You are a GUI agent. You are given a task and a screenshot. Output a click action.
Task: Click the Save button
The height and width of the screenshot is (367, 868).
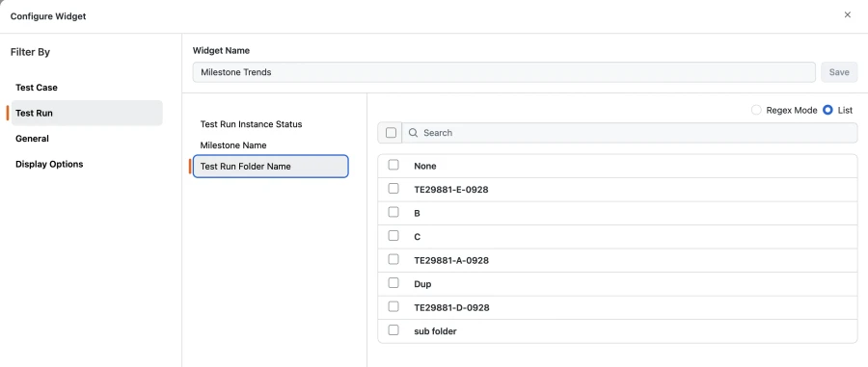coord(839,72)
